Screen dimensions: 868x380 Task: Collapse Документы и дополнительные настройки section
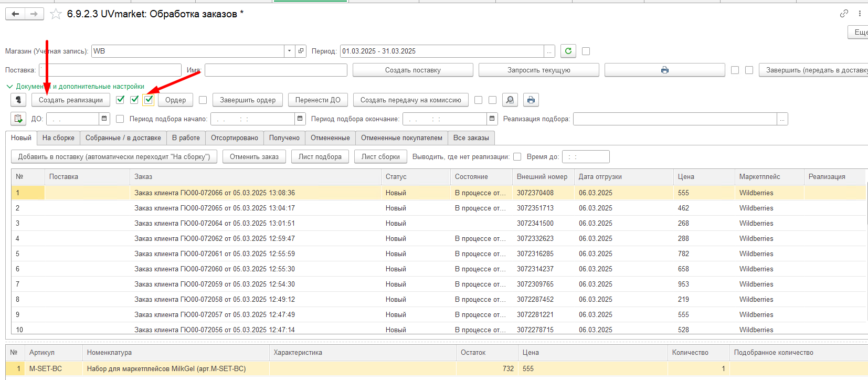9,86
